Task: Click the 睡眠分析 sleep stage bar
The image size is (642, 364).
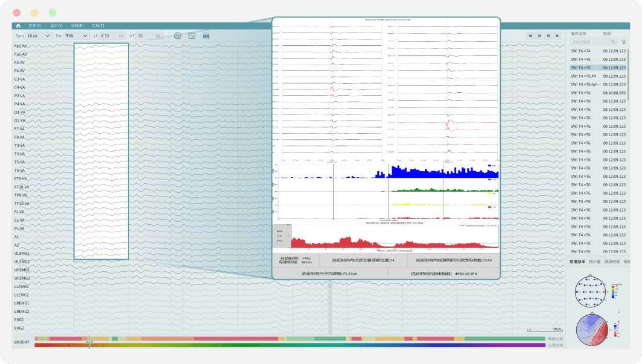Action: click(x=290, y=339)
